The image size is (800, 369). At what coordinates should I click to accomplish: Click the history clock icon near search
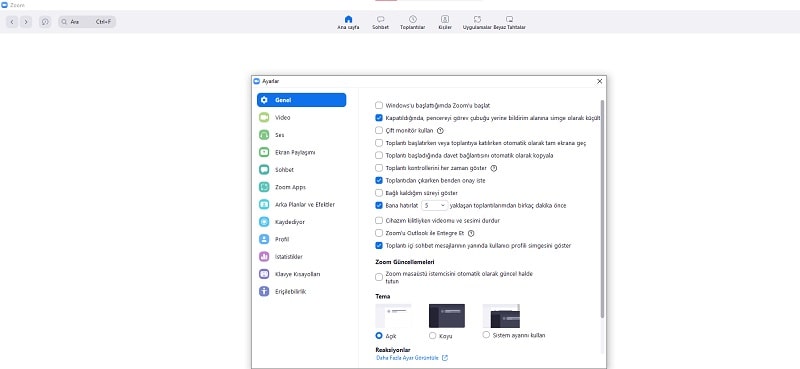pos(45,22)
